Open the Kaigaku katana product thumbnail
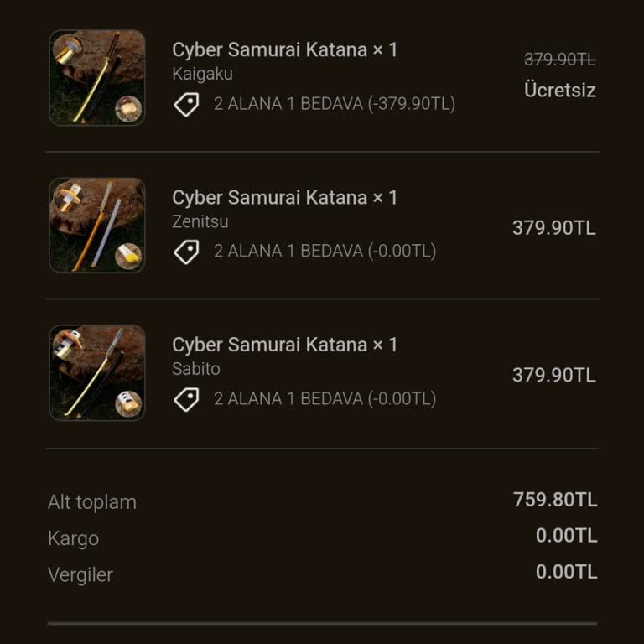The width and height of the screenshot is (644, 644). [97, 78]
